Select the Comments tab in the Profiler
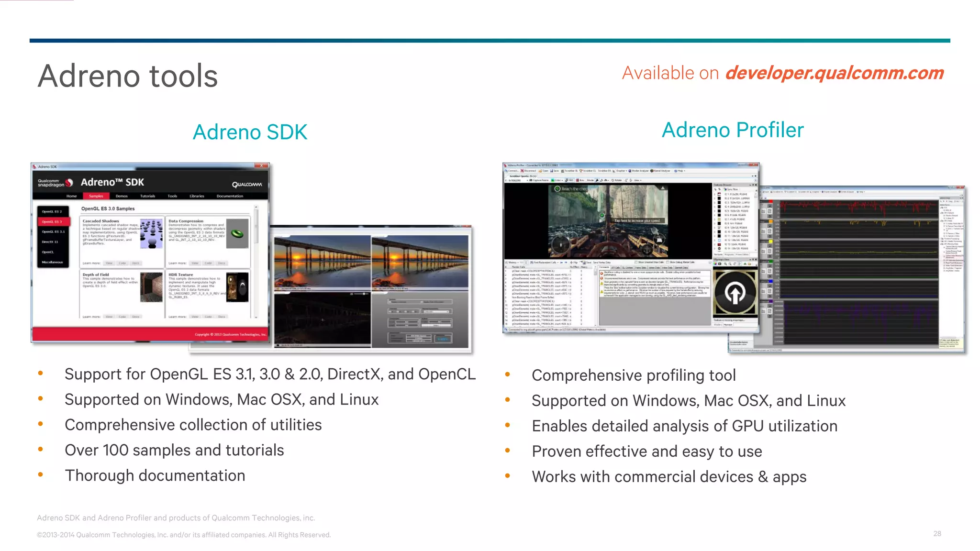The image size is (980, 551). [604, 267]
